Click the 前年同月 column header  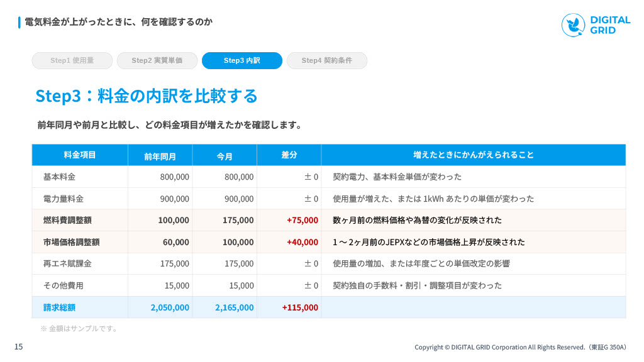coord(160,156)
